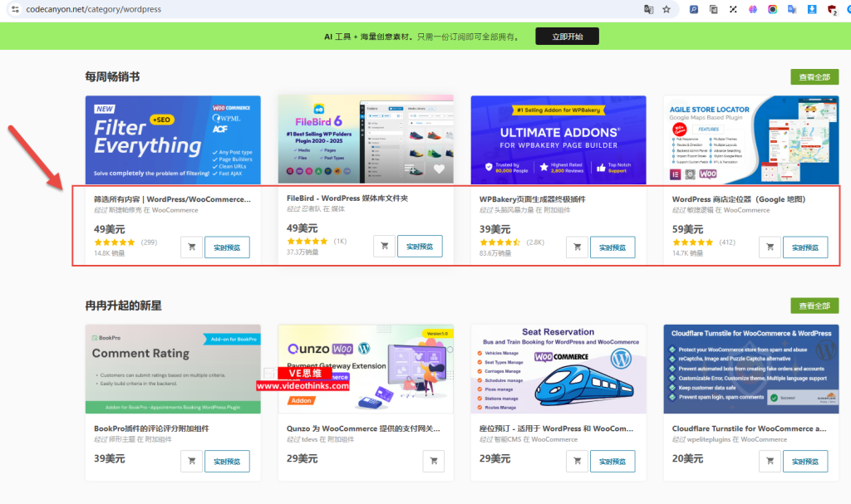Add FileBird media library plugin to cart
The width and height of the screenshot is (851, 504).
[x=384, y=246]
